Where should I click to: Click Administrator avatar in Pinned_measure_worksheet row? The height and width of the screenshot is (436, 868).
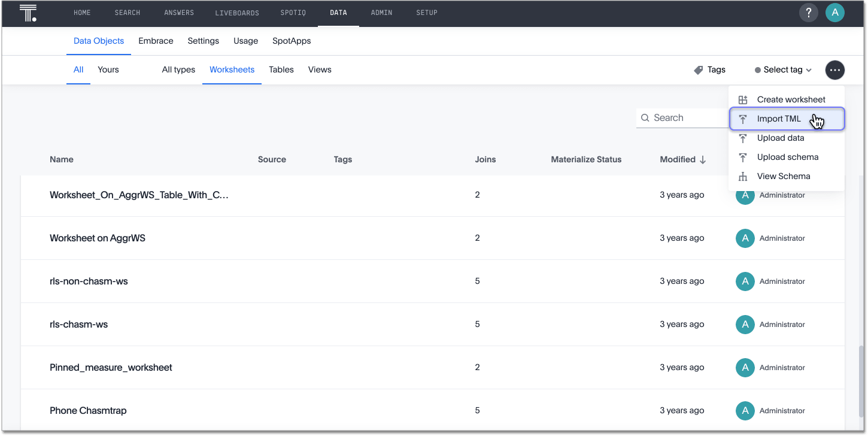tap(745, 368)
